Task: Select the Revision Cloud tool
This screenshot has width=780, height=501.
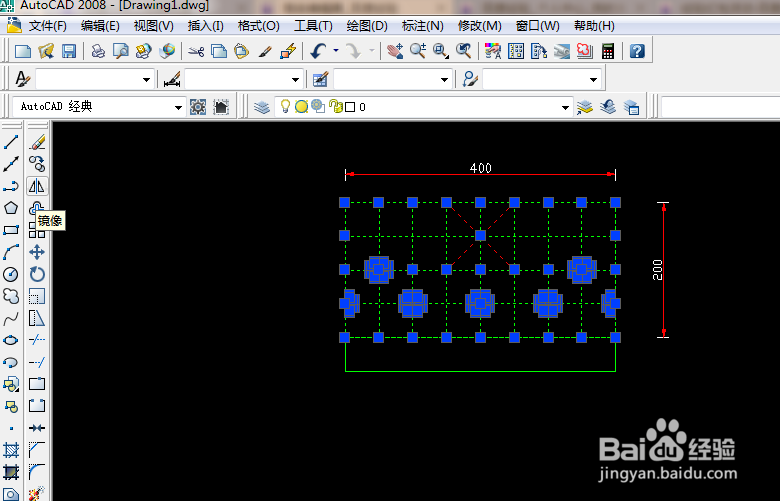Action: [x=11, y=296]
